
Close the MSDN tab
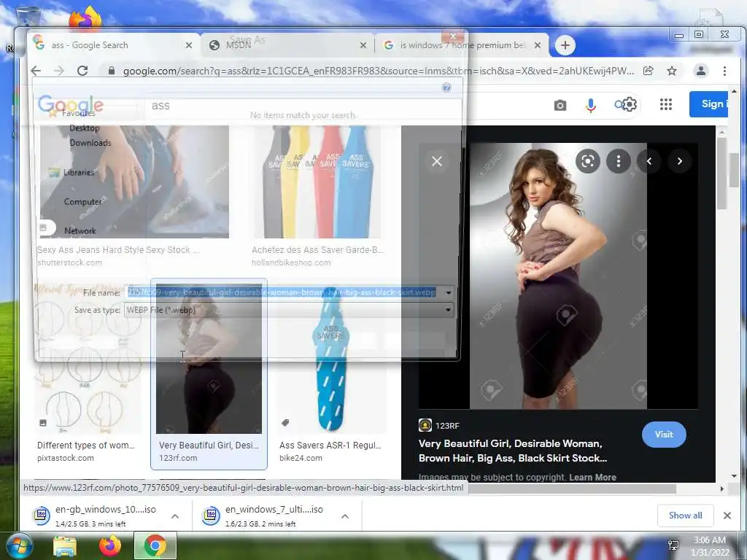(363, 45)
